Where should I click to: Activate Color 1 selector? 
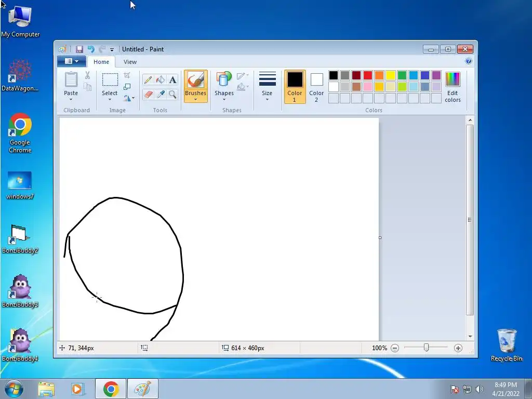coord(295,87)
